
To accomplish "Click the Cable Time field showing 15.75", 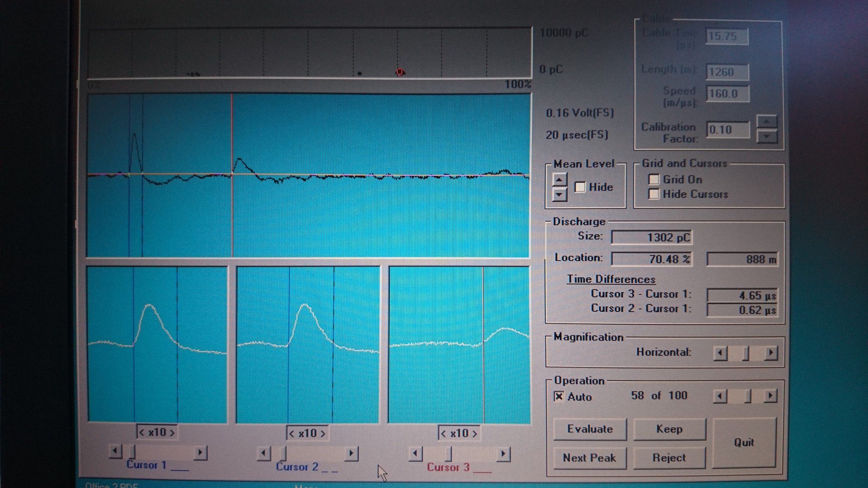I will coord(727,36).
